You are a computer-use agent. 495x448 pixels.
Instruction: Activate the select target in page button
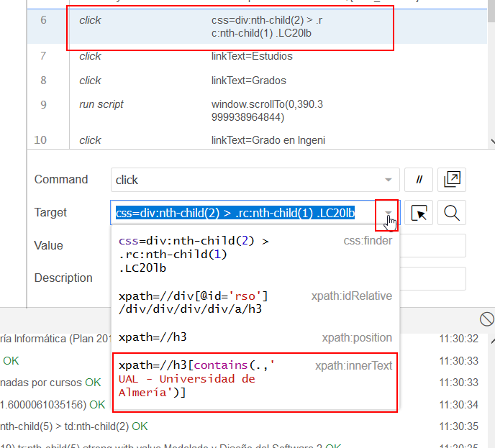coord(419,213)
